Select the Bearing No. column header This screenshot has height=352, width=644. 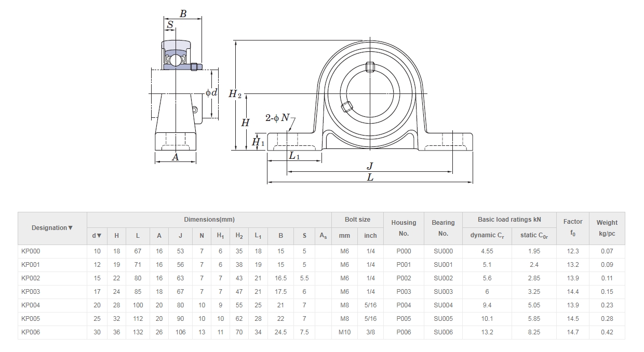pyautogui.click(x=443, y=228)
